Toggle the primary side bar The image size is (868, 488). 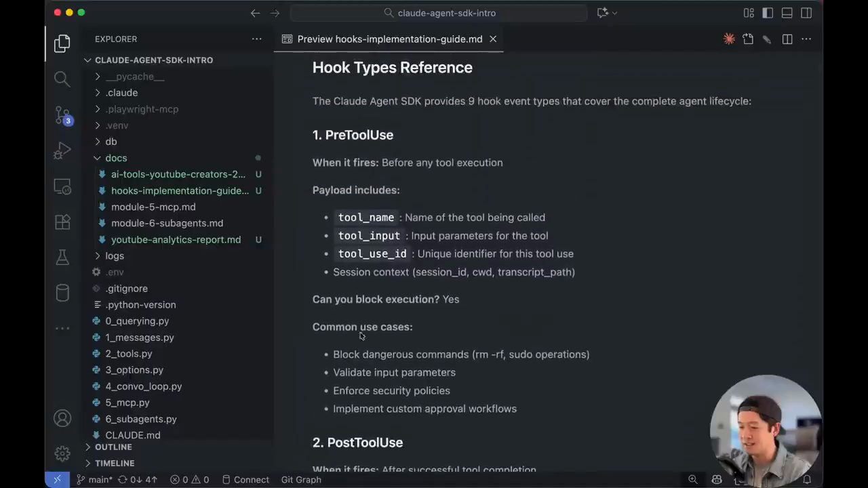[768, 13]
